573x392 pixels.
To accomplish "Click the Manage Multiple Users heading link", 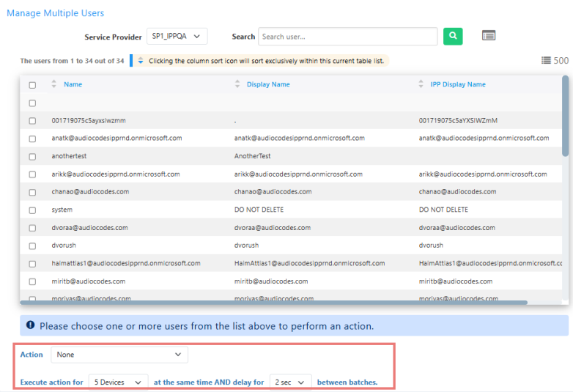I will point(55,13).
